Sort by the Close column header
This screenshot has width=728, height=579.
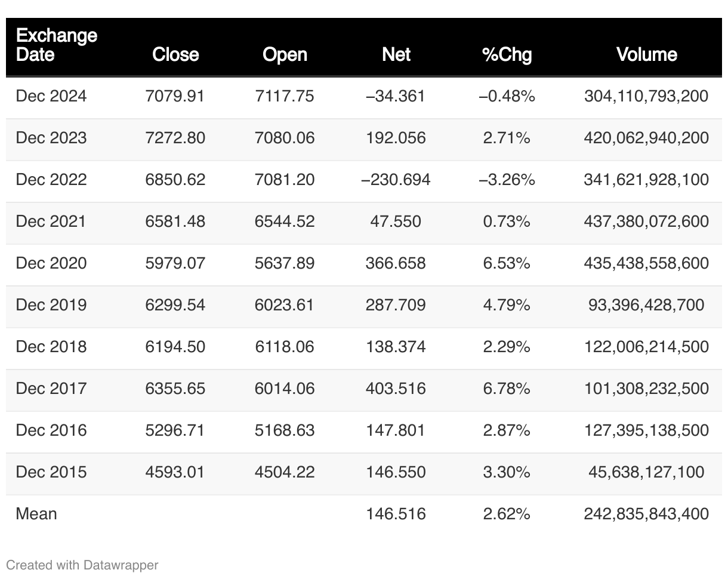point(175,54)
